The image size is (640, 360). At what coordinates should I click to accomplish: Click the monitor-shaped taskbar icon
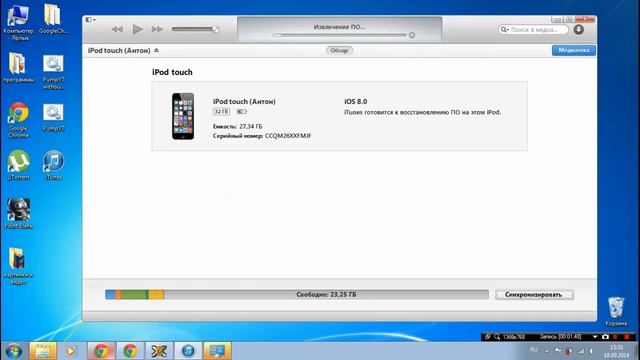[217, 351]
